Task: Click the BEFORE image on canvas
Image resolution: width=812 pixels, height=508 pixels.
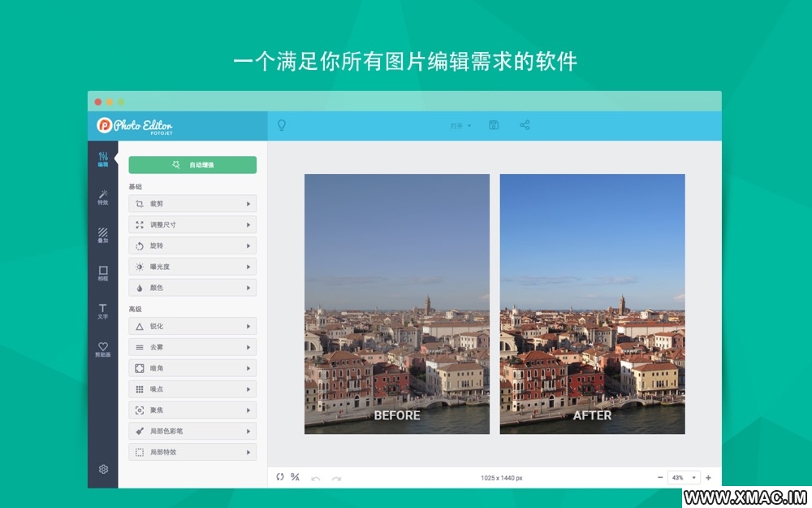Action: 397,304
